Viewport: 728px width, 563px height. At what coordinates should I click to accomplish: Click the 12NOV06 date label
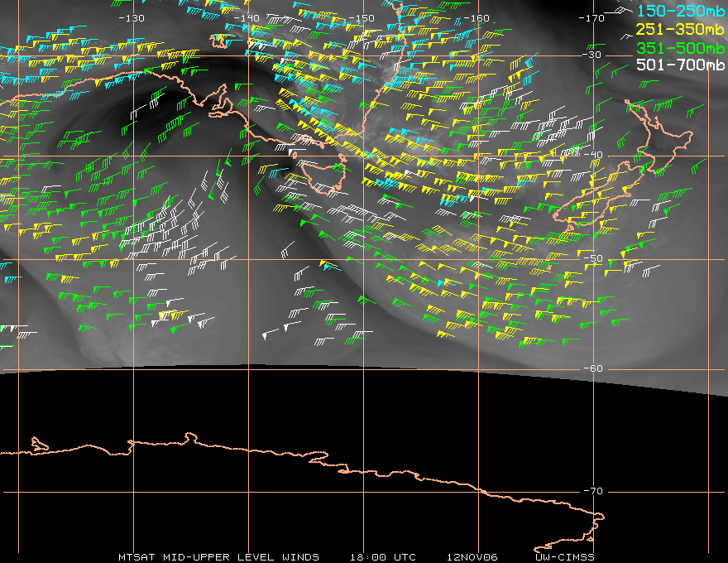coord(472,557)
